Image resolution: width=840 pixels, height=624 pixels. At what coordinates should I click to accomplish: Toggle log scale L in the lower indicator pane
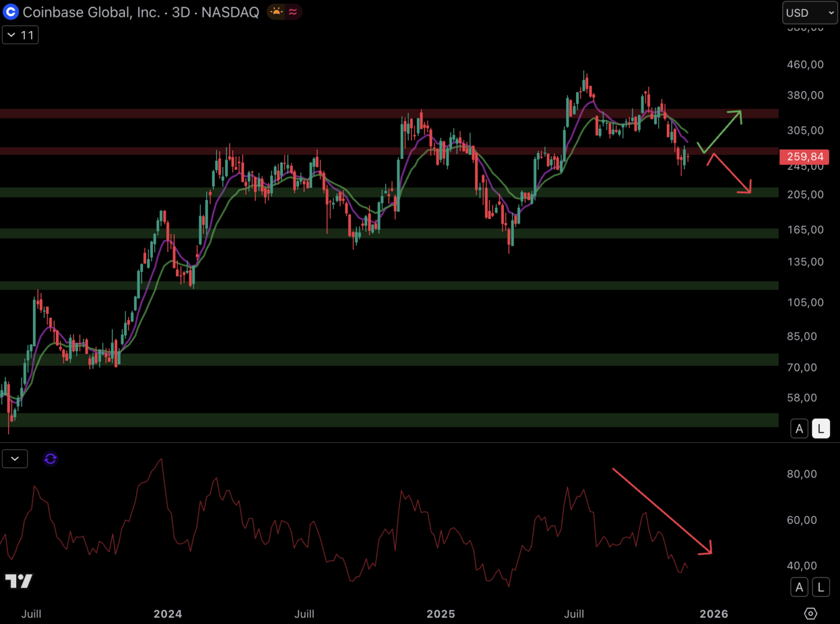pos(820,588)
